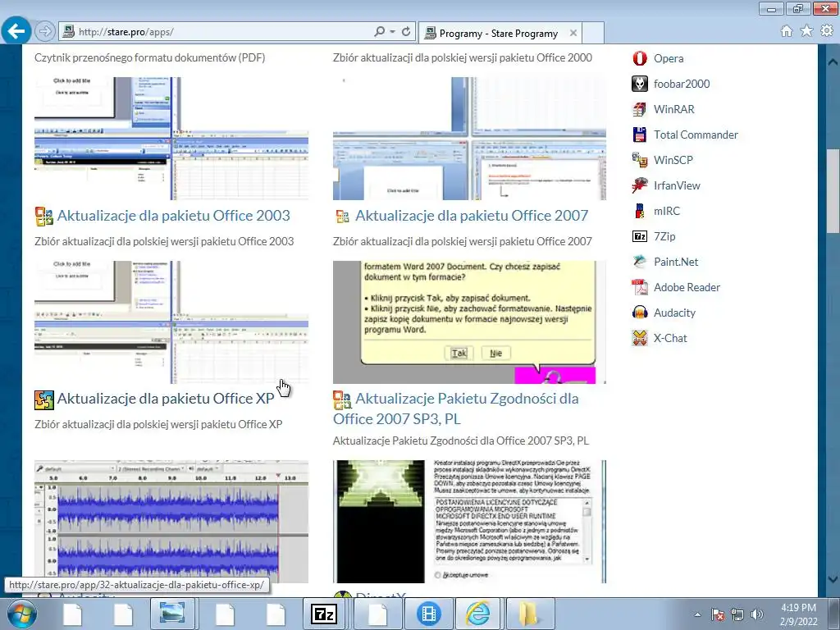Click the Adobe Reader icon in sidebar
The image size is (840, 630).
pos(640,287)
